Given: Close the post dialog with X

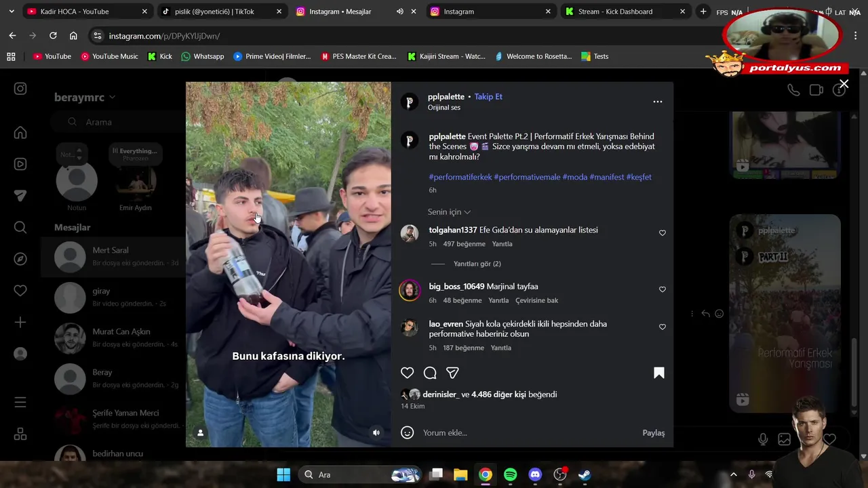Looking at the screenshot, I should click(844, 84).
